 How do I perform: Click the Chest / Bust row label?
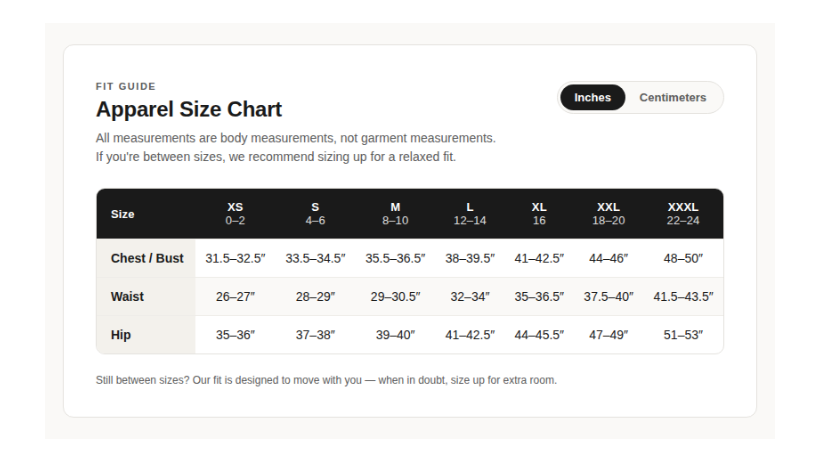(x=146, y=258)
